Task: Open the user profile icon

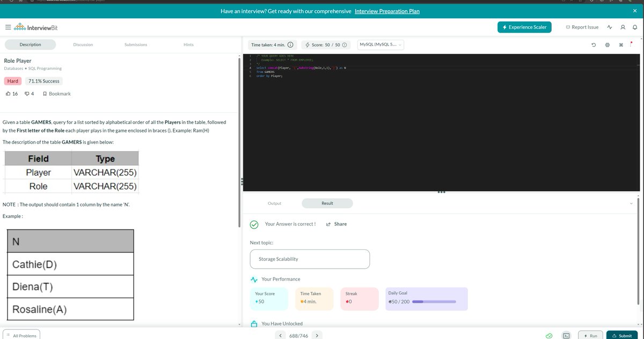Action: 623,27
